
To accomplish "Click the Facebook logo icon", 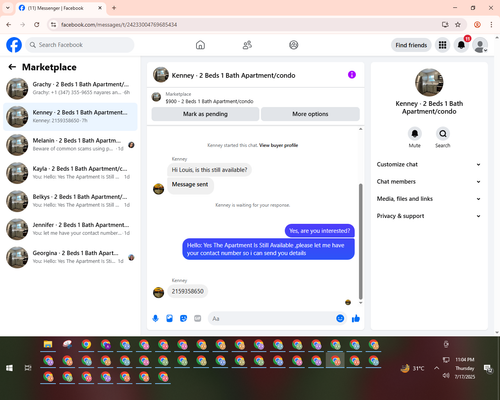I will (14, 45).
